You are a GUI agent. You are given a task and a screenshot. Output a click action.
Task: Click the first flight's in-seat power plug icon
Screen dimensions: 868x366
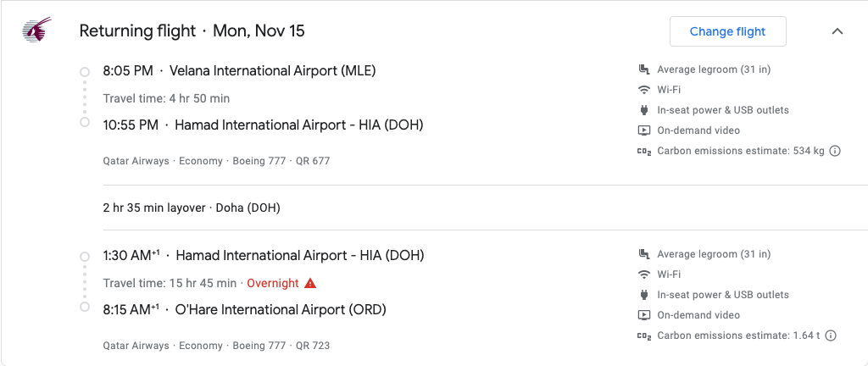(x=643, y=110)
